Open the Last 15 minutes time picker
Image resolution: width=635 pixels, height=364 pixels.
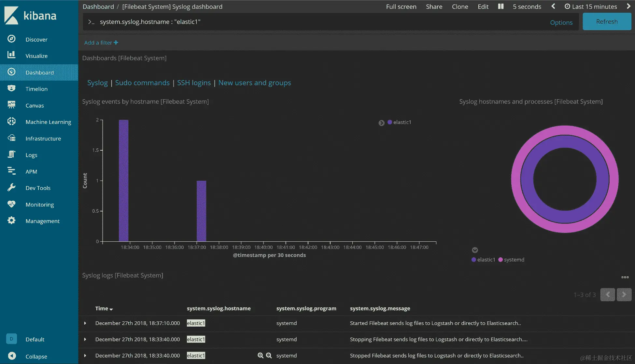[591, 7]
